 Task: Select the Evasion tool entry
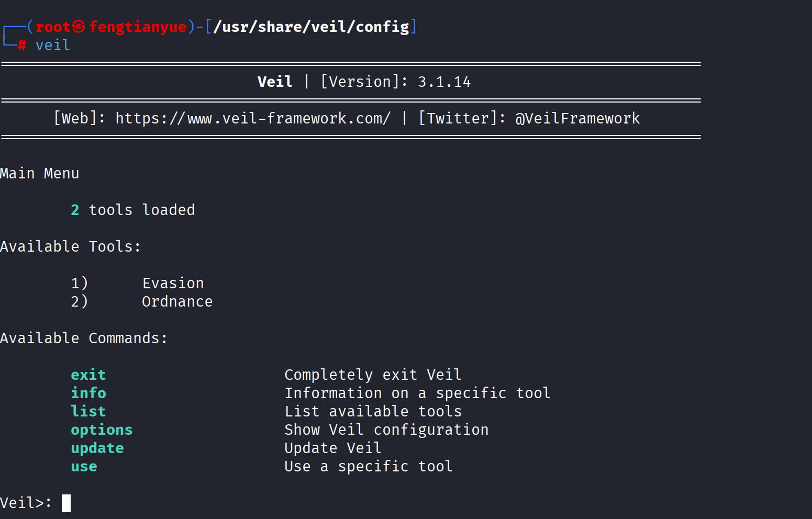pyautogui.click(x=173, y=283)
